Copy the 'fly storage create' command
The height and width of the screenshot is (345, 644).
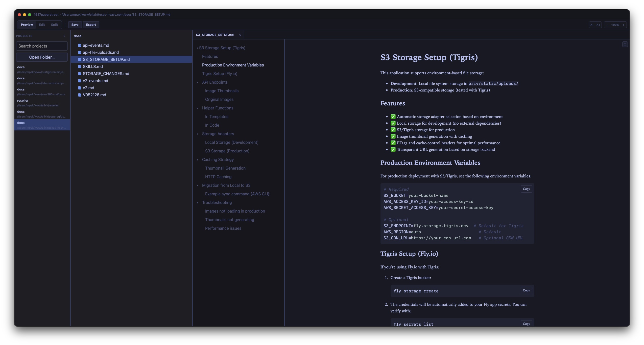tap(526, 291)
